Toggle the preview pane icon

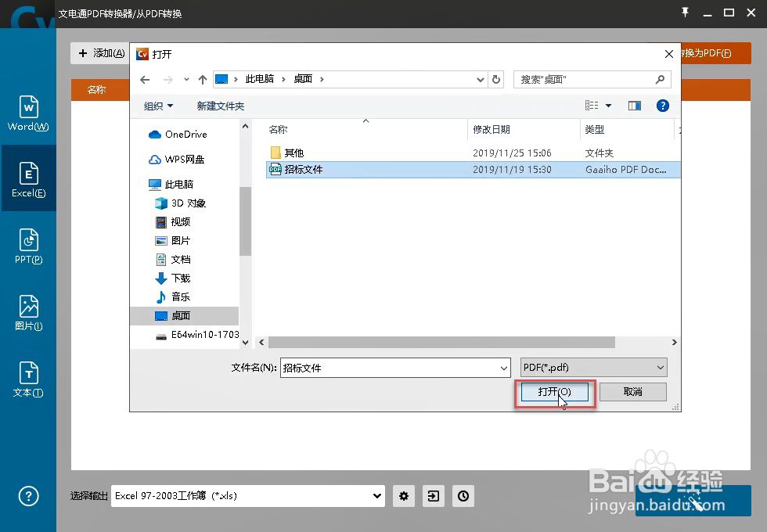coord(635,106)
